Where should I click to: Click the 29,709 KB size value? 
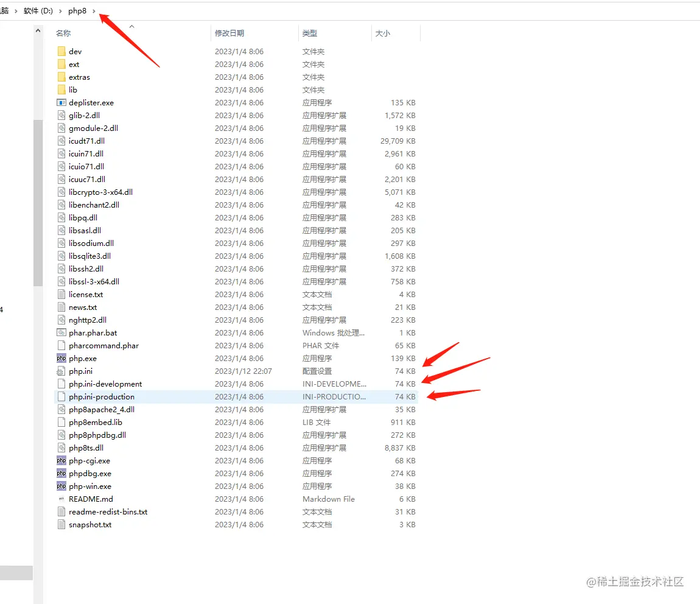[x=397, y=141]
